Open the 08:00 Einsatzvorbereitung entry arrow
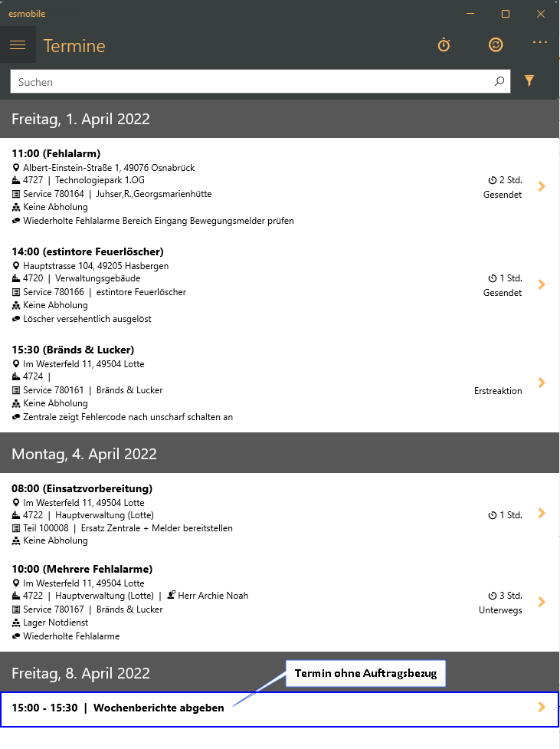560x749 pixels. (x=542, y=513)
